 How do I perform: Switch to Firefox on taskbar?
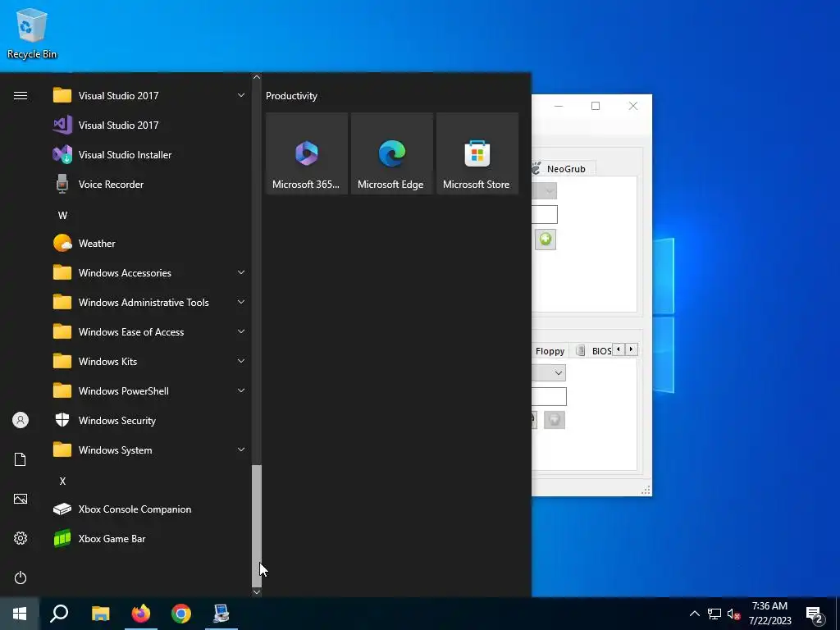tap(141, 614)
